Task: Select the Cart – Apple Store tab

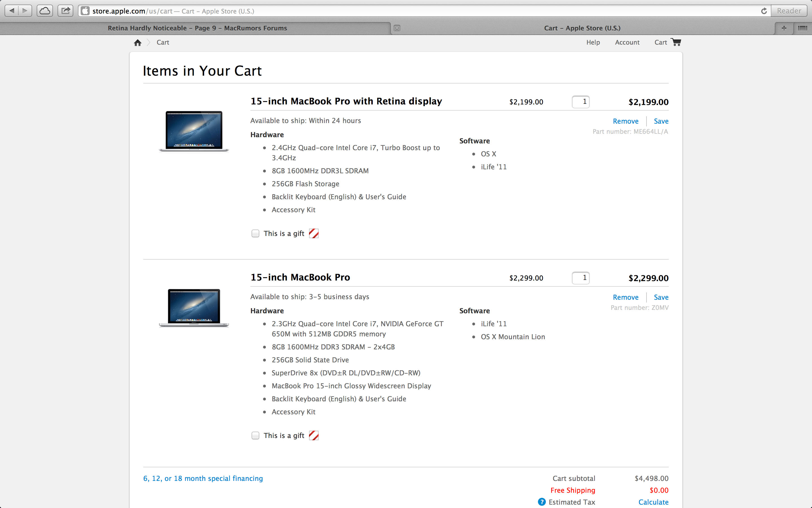Action: point(582,28)
